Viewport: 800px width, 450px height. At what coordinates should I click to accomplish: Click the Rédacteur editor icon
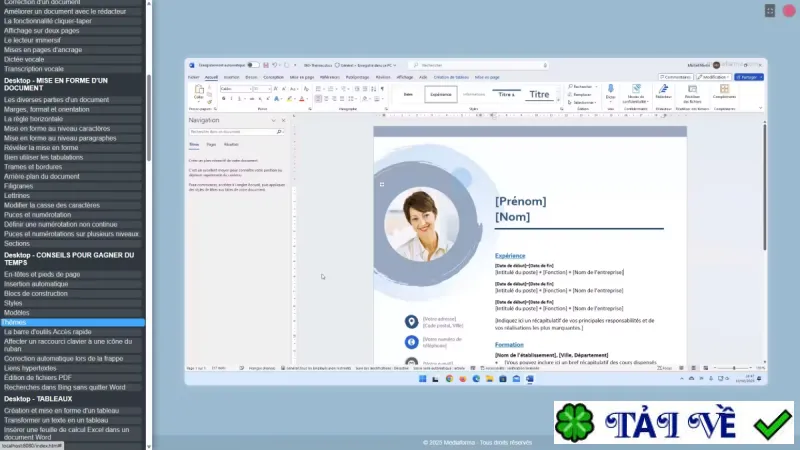coord(663,89)
